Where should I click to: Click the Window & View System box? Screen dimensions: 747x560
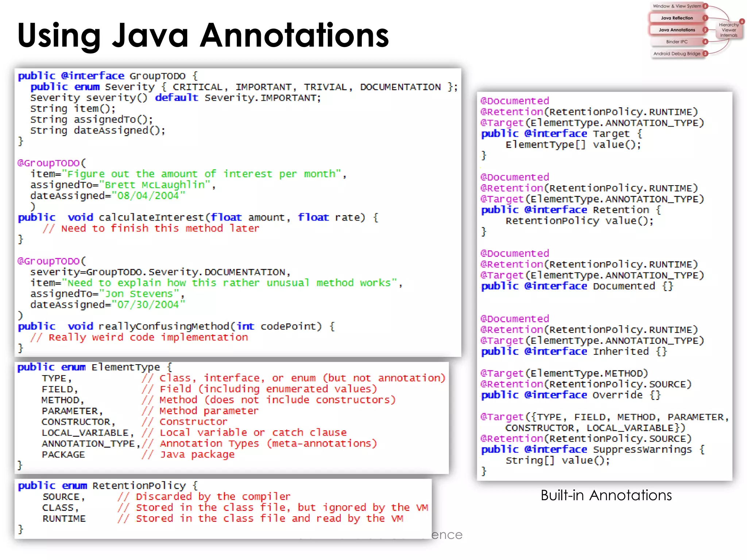coord(677,6)
